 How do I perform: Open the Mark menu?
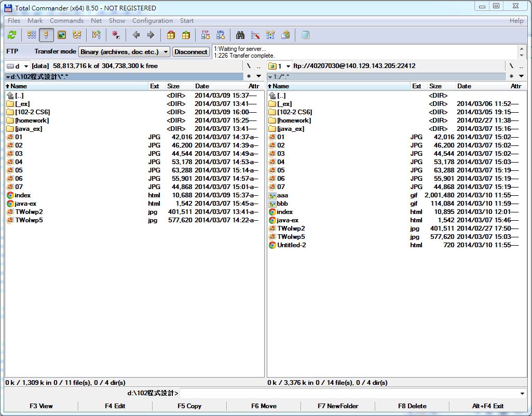click(35, 21)
